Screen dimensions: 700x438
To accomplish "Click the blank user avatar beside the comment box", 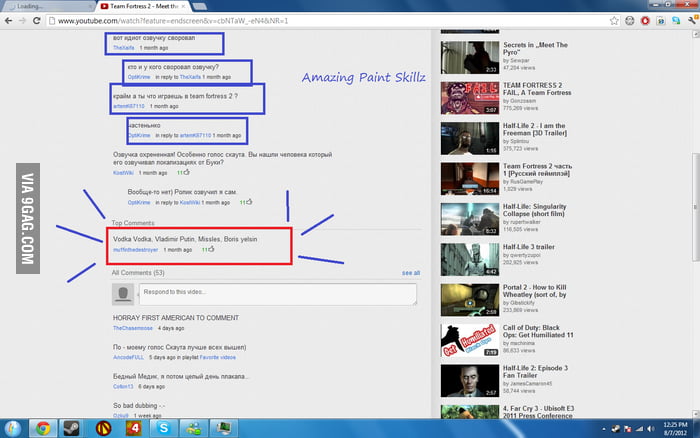I will tap(123, 294).
